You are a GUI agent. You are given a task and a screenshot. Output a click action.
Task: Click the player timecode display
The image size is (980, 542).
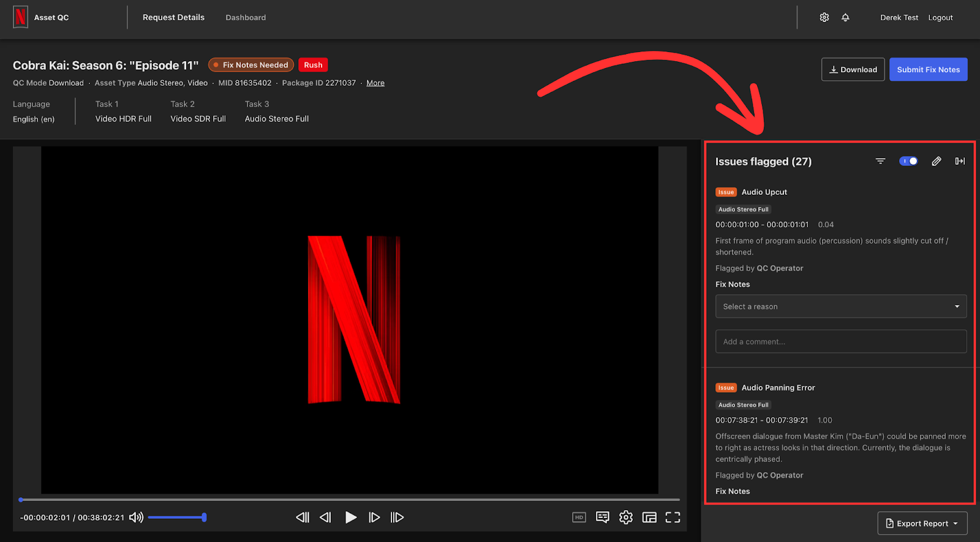72,518
